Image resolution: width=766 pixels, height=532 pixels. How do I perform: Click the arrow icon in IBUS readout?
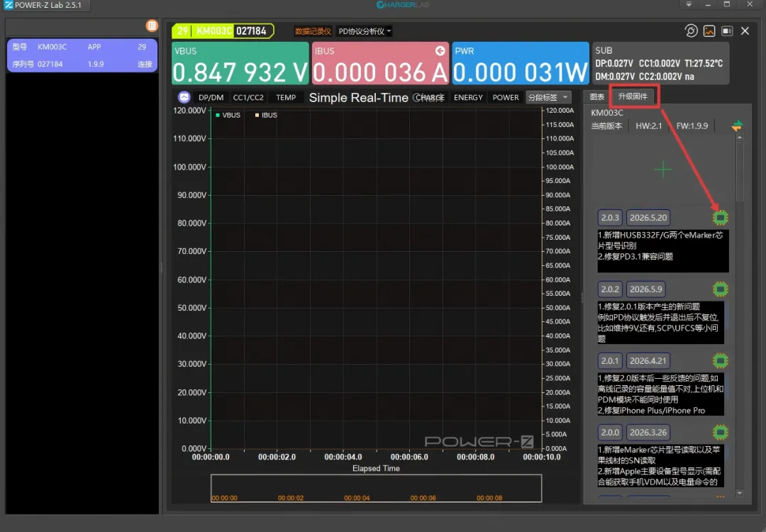[x=440, y=51]
